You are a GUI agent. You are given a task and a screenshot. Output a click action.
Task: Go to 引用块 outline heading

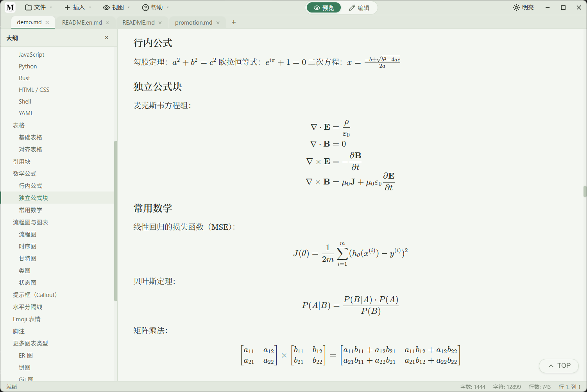21,161
